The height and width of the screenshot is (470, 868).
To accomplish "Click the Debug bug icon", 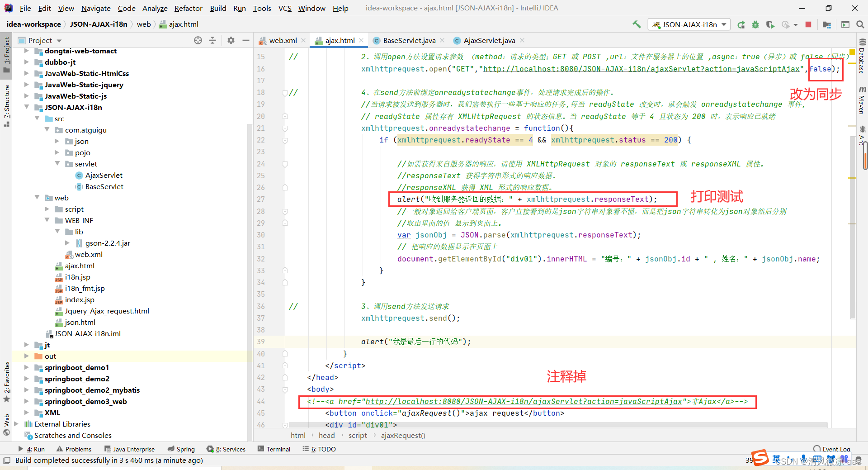I will (755, 24).
